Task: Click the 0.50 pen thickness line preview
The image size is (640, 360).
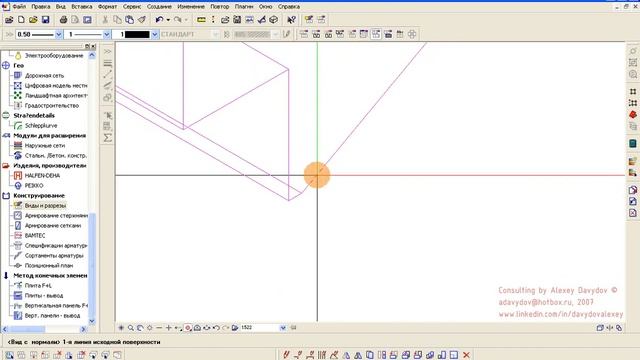Action: [43, 34]
